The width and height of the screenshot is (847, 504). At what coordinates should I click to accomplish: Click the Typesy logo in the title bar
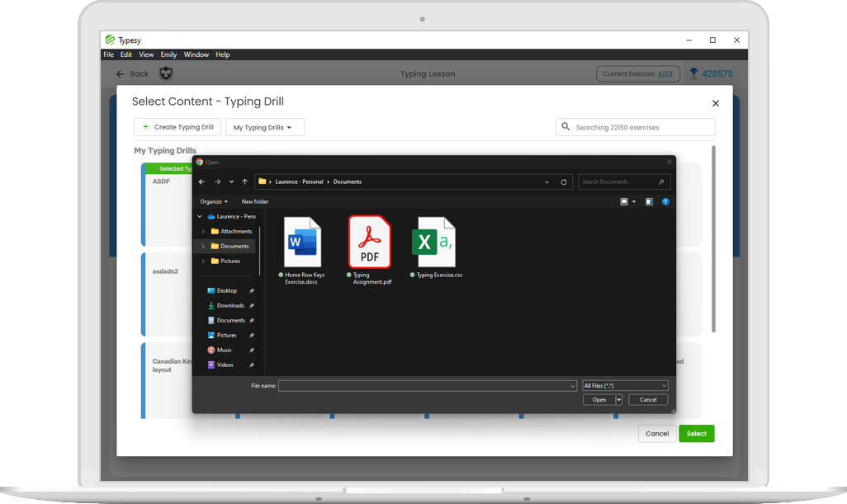(x=110, y=40)
